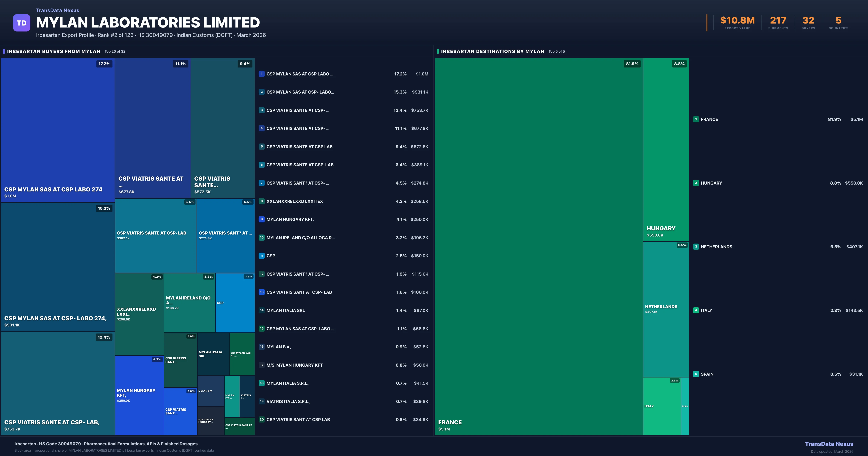Click rank 20 badge beside CSP VIATRIS SANT
The image size is (868, 456).
coord(261,420)
